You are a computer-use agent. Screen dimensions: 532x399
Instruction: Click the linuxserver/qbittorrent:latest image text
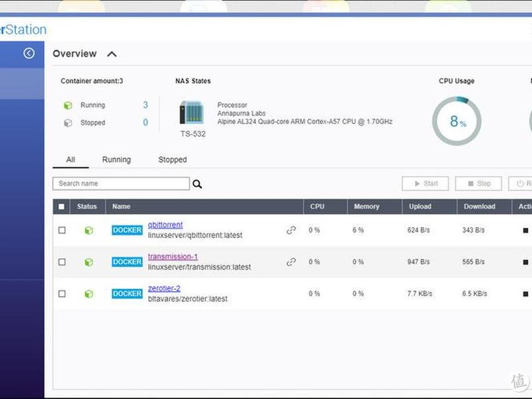[195, 235]
